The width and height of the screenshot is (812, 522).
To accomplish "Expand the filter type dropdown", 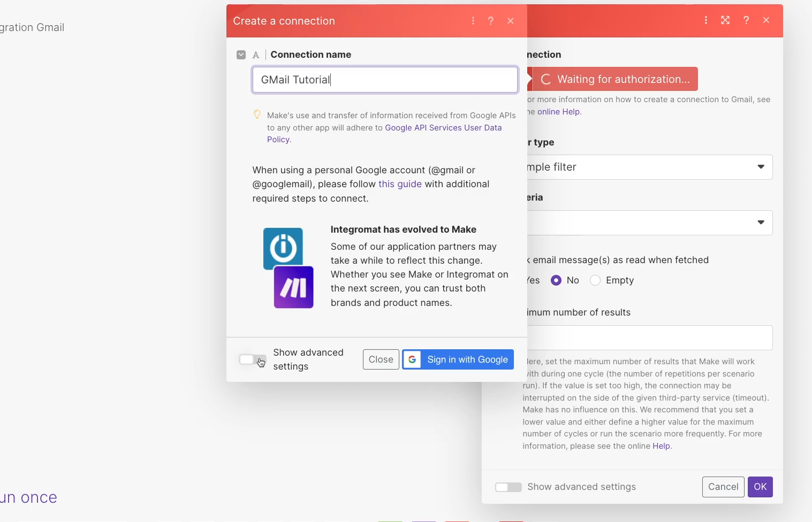I will [x=649, y=167].
